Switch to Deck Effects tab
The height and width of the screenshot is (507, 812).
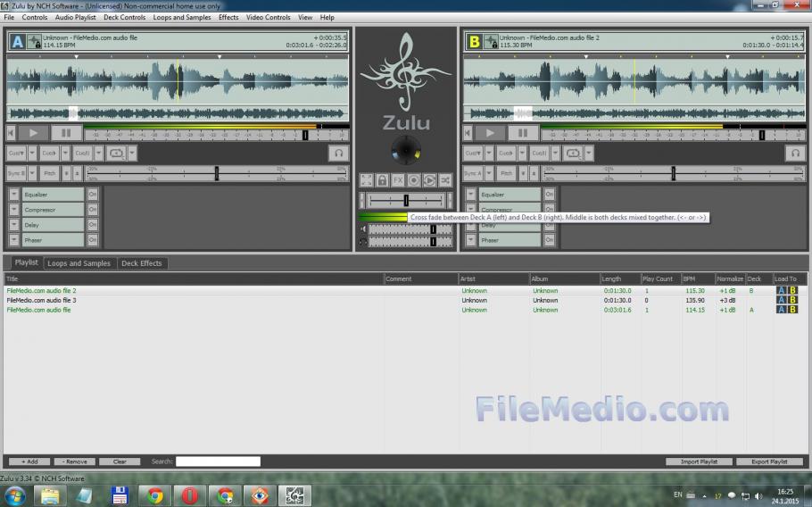click(141, 263)
